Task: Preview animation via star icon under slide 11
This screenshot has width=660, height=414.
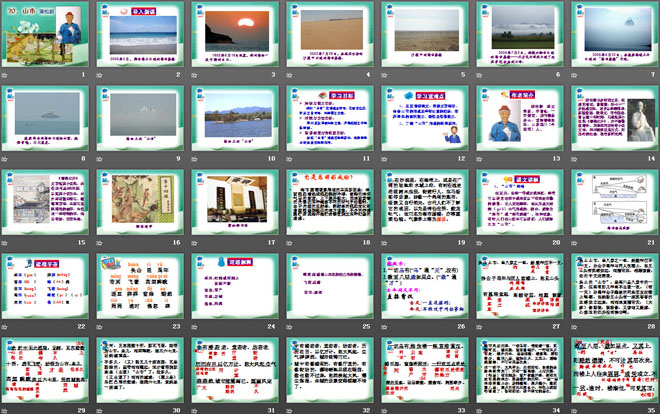Action: (x=290, y=159)
